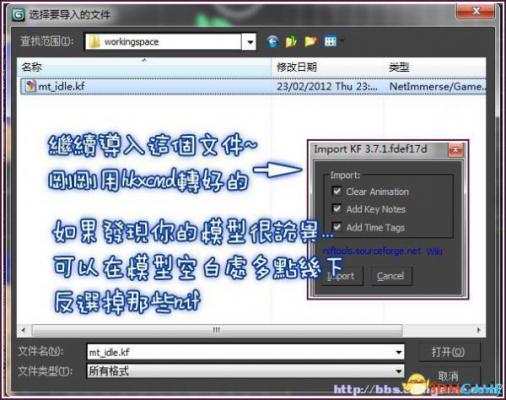Expand the file type format dropdown
Screen dimensions: 506x400
(398, 371)
